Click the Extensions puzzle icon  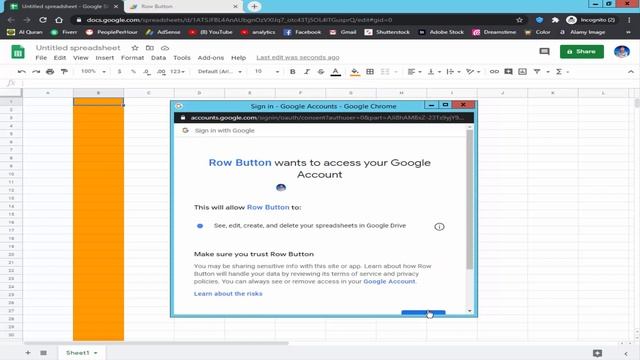(x=555, y=20)
